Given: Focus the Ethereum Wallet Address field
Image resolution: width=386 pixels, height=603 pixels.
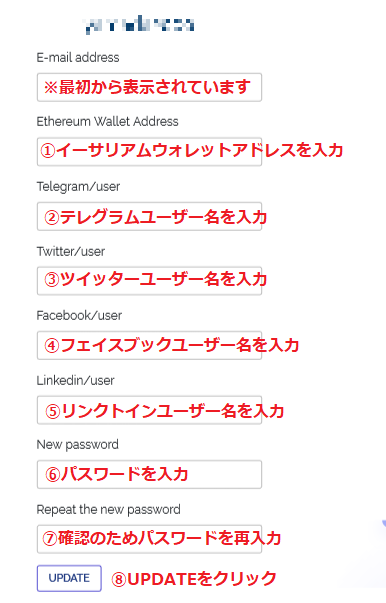Looking at the screenshot, I should (149, 152).
